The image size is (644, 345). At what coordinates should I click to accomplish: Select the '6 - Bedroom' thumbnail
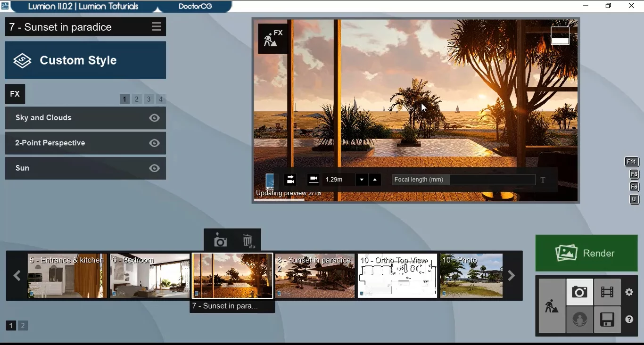tap(150, 276)
